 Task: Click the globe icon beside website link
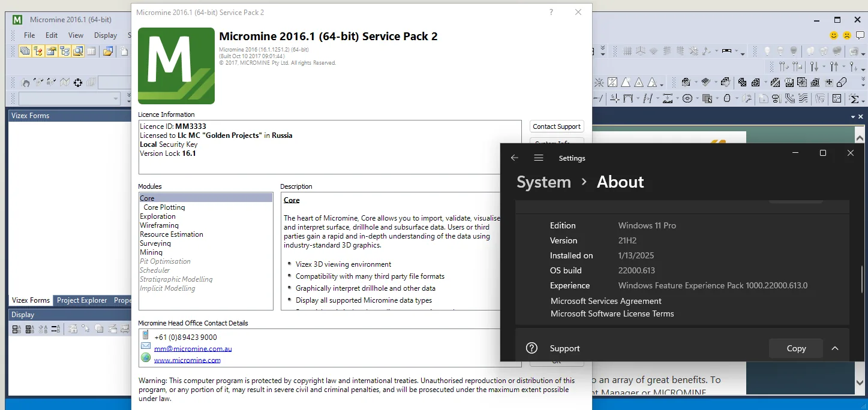point(145,357)
